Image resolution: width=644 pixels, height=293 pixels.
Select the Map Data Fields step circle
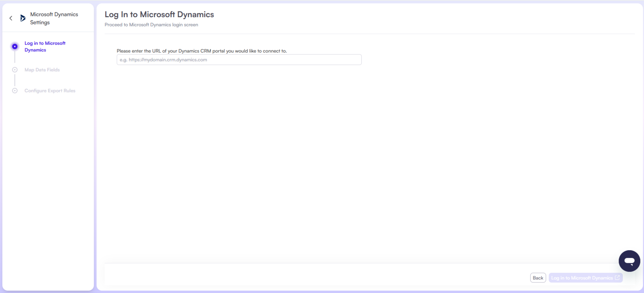[15, 70]
